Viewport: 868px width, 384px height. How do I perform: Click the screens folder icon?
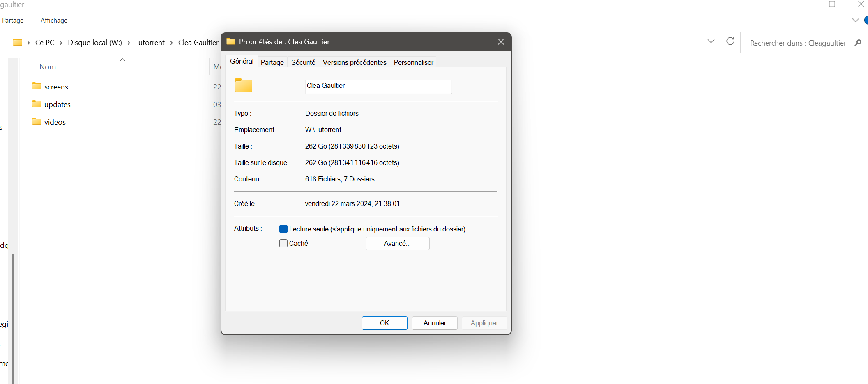37,86
